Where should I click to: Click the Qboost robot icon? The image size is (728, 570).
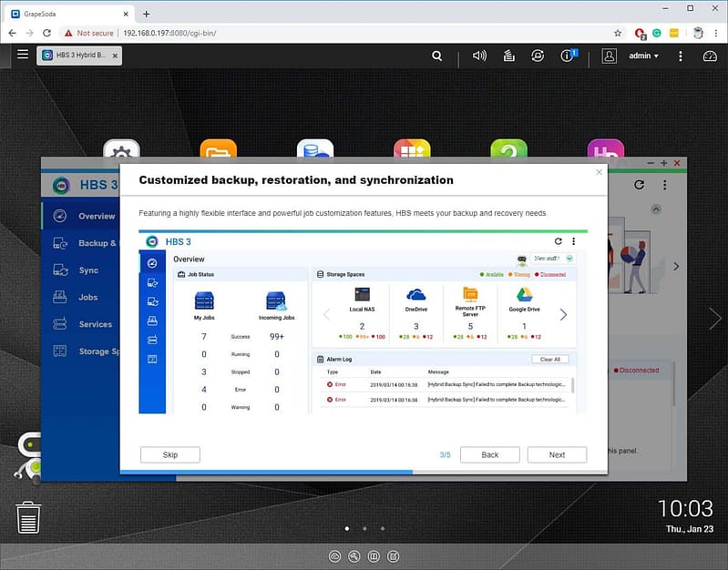click(28, 457)
